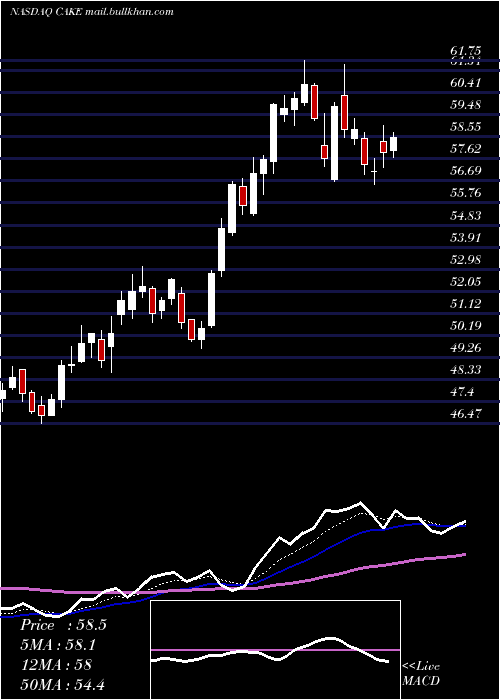500x700 pixels.
Task: Select the 59.48 price axis label
Action: 466,105
